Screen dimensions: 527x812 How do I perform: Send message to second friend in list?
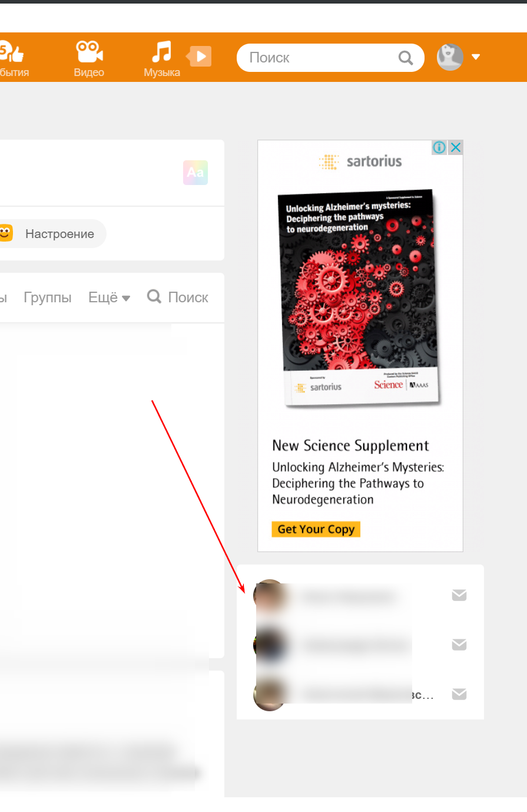[x=459, y=645]
